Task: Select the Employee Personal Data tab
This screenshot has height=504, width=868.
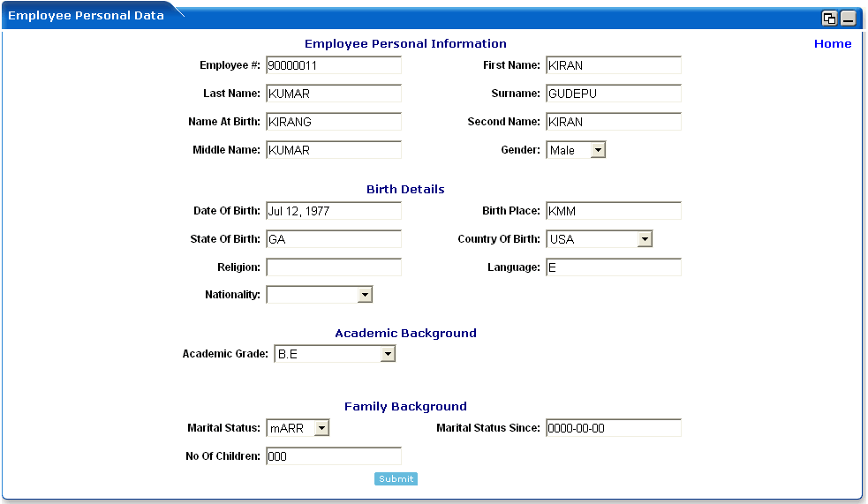Action: (86, 16)
